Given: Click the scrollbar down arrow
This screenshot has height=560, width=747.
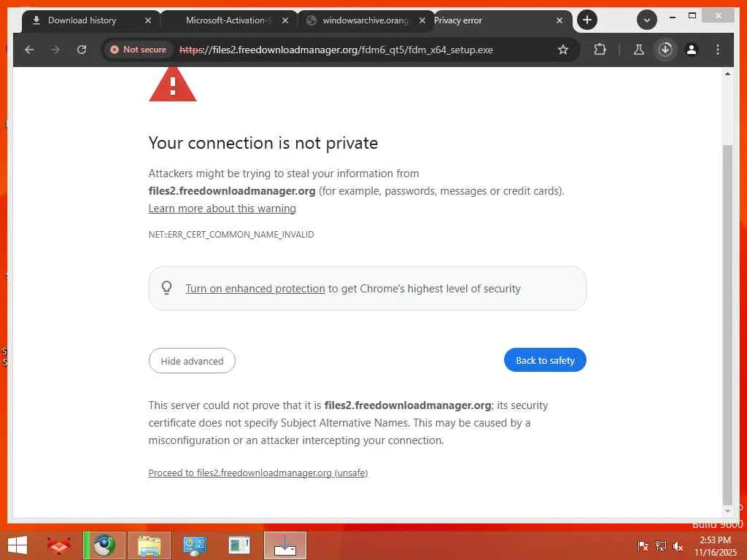Looking at the screenshot, I should tap(727, 511).
